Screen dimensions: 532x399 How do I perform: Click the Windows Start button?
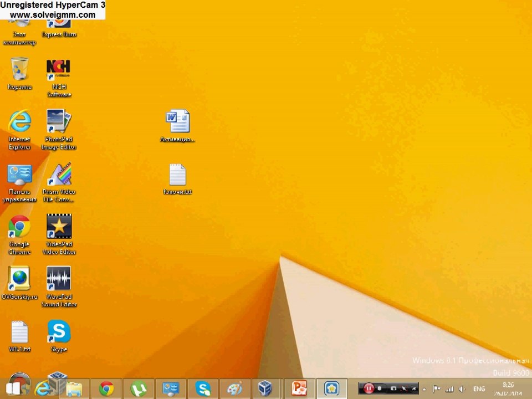(13, 388)
